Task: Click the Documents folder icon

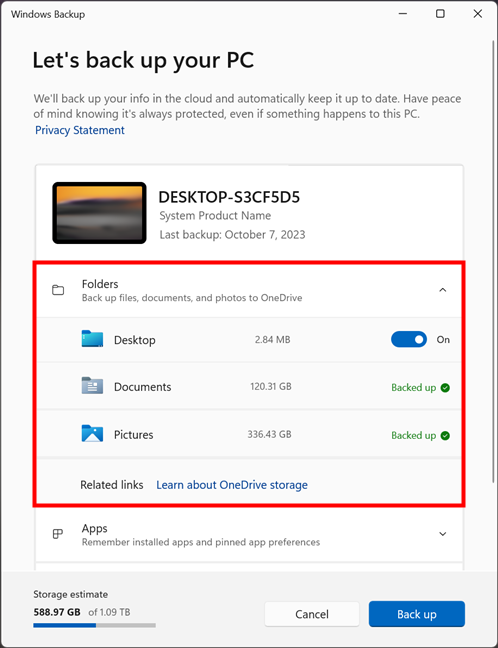Action: point(92,386)
